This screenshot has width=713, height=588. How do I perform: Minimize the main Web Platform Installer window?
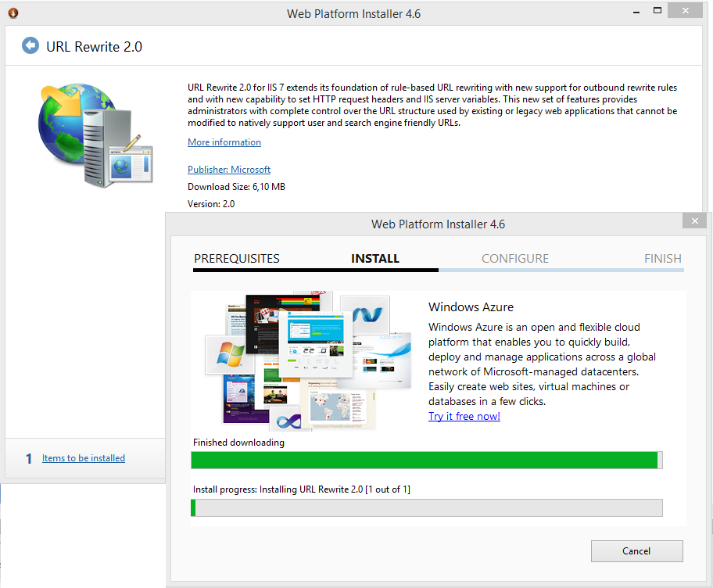636,12
